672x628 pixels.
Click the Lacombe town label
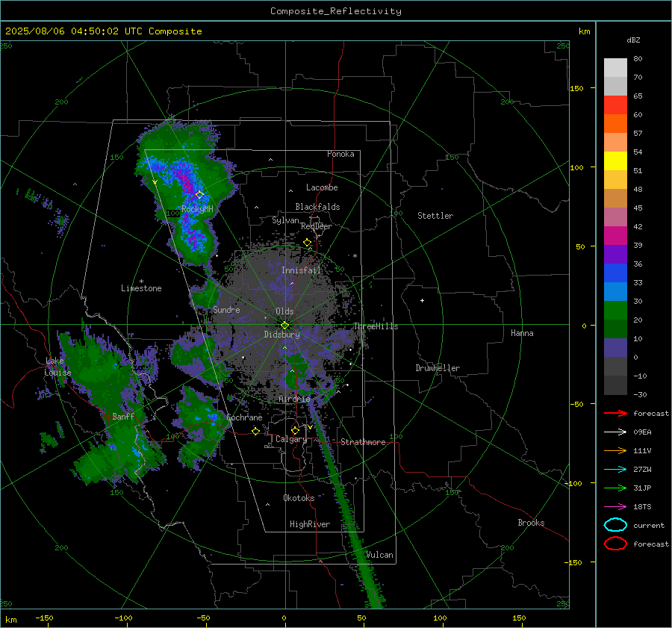[322, 187]
